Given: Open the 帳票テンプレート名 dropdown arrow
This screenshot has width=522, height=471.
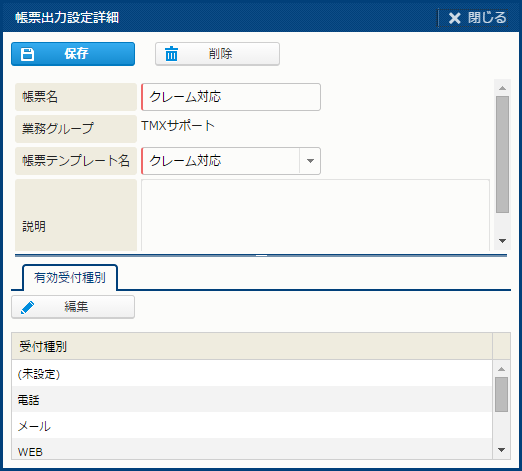Looking at the screenshot, I should pyautogui.click(x=310, y=161).
